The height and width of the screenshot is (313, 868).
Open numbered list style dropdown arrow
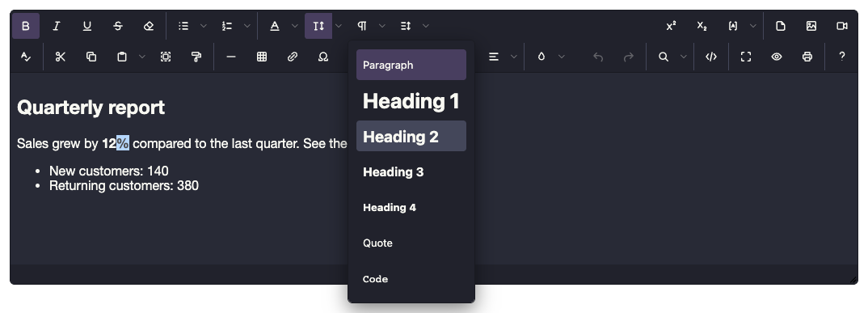click(x=246, y=26)
